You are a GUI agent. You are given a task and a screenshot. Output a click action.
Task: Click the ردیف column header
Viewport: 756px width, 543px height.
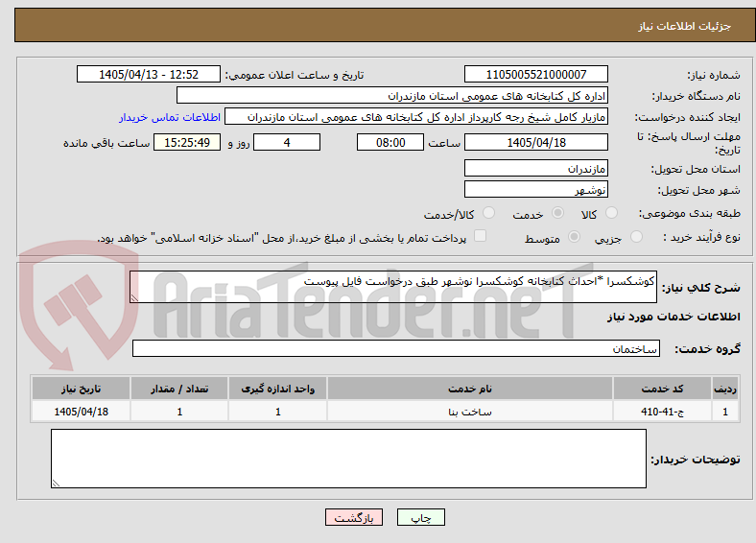(x=725, y=389)
